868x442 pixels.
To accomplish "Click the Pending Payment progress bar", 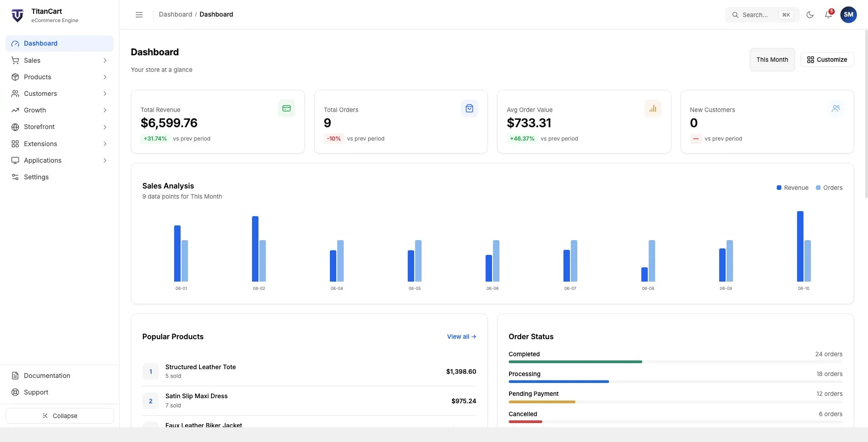I will [x=675, y=402].
